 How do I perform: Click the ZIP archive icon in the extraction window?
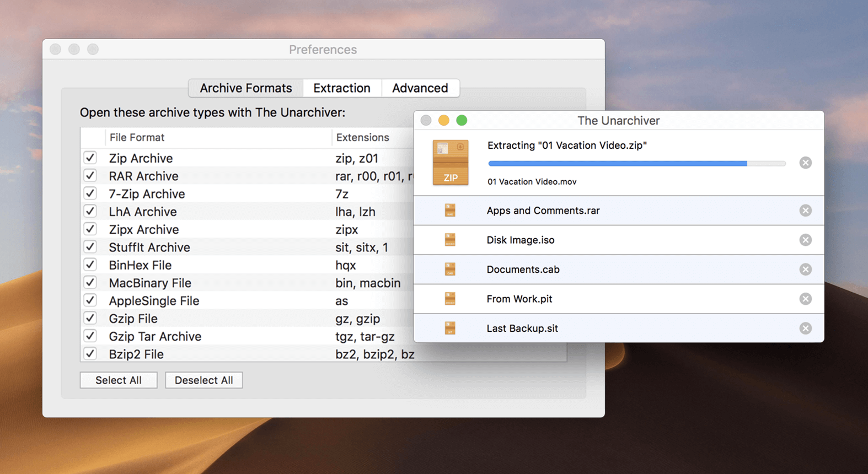coord(451,163)
